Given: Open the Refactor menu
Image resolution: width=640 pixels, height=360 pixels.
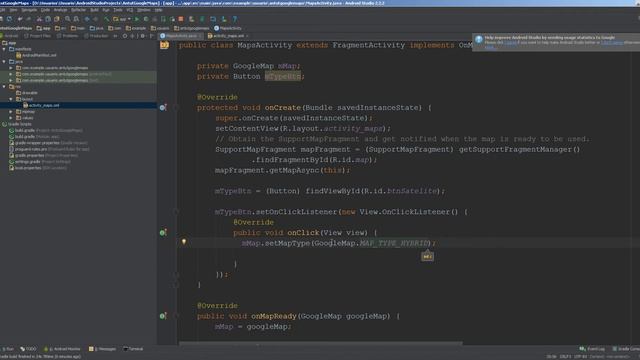Looking at the screenshot, I should pyautogui.click(x=79, y=10).
